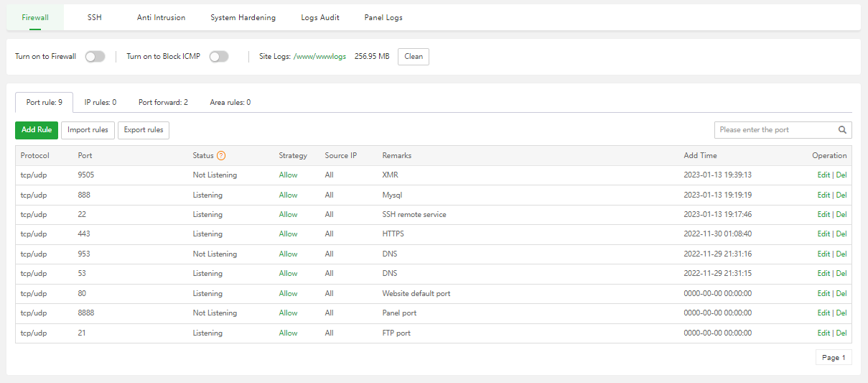The width and height of the screenshot is (868, 383).
Task: Go to the System Hardening tab
Action: coord(243,17)
